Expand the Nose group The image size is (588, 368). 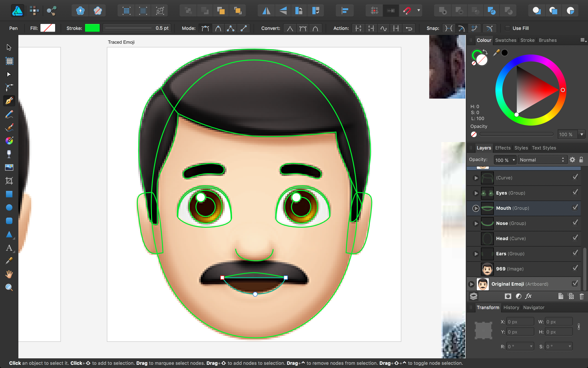coord(476,223)
